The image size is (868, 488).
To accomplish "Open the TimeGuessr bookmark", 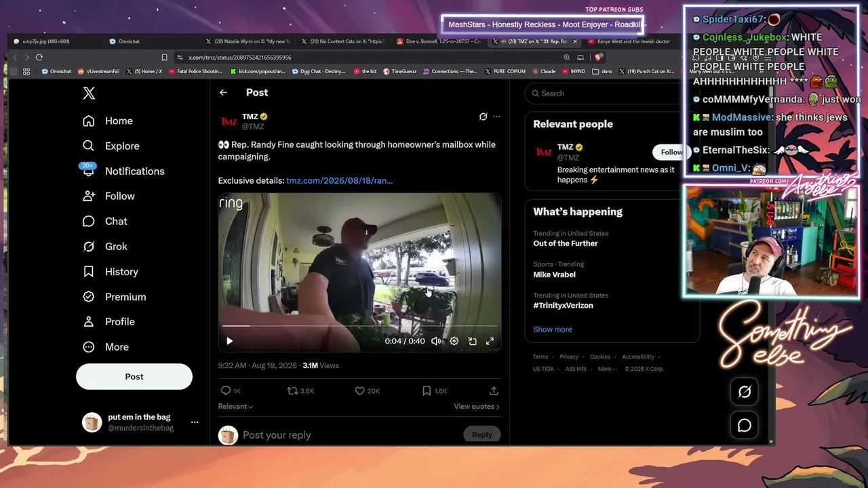I will [x=400, y=71].
